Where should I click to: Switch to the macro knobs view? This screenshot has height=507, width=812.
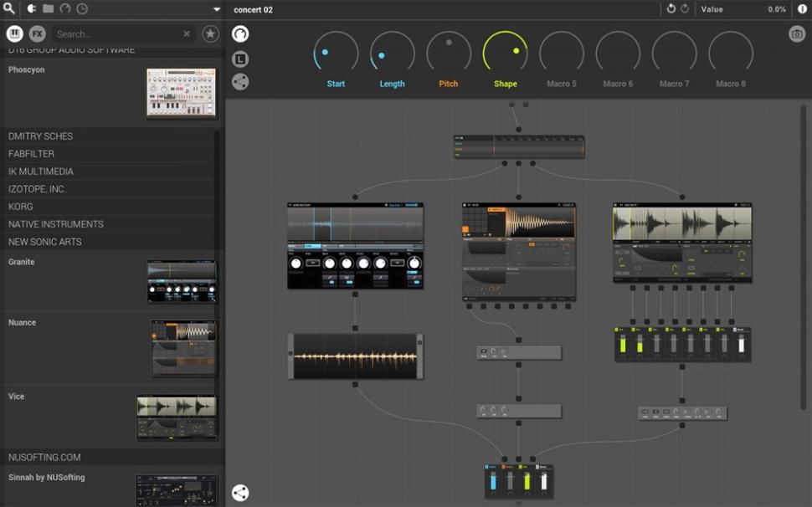(x=240, y=34)
